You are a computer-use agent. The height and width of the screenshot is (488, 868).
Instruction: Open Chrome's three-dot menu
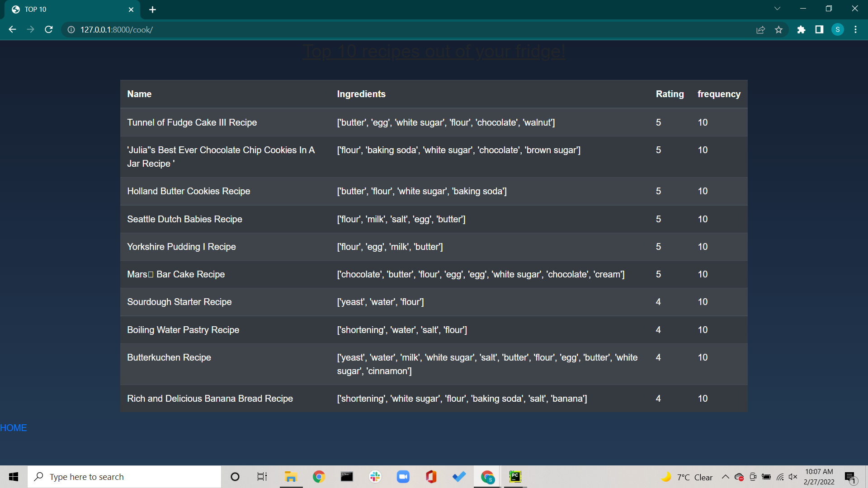click(855, 30)
